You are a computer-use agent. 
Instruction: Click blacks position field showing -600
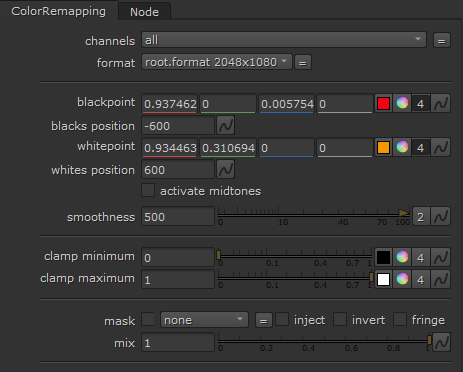click(178, 126)
